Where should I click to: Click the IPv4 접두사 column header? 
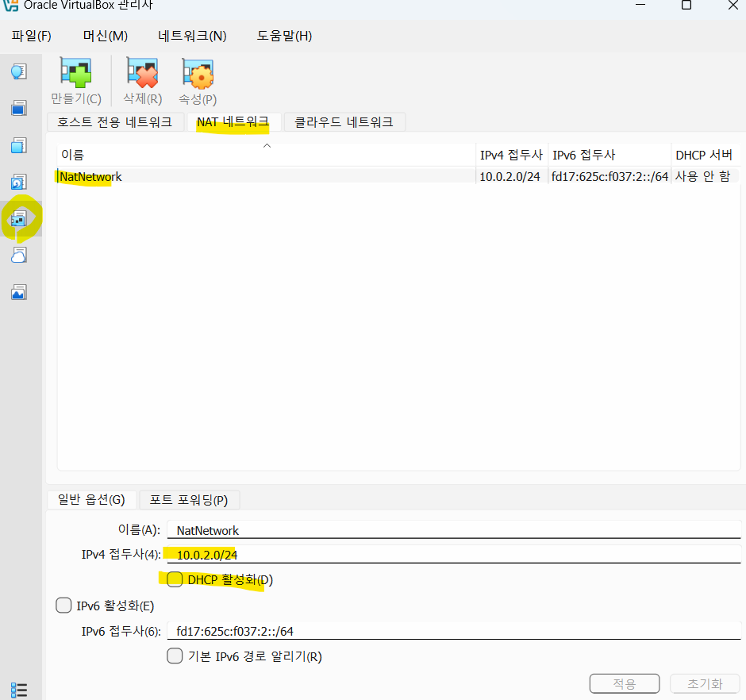coord(512,155)
